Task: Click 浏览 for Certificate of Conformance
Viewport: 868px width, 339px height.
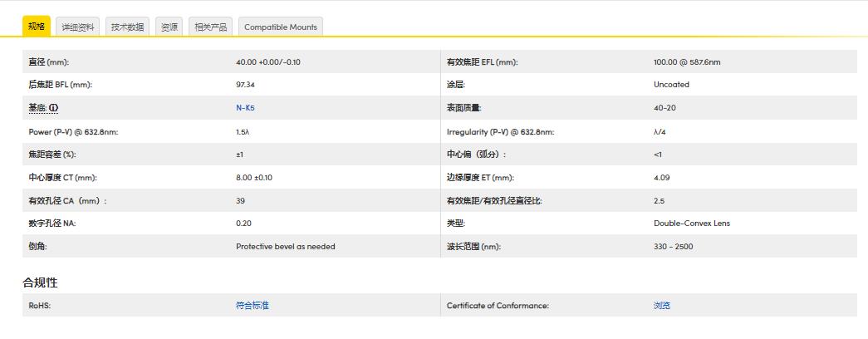Action: point(662,306)
